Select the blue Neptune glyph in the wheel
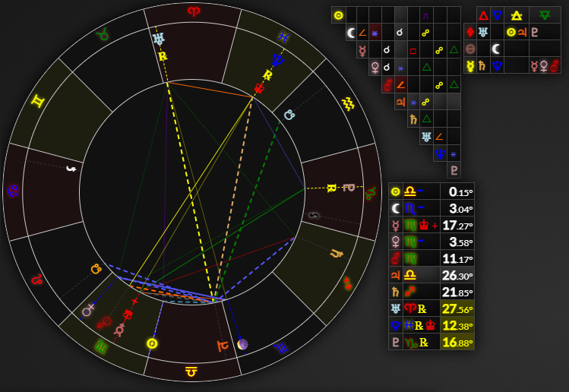The height and width of the screenshot is (392, 569). pos(277,59)
